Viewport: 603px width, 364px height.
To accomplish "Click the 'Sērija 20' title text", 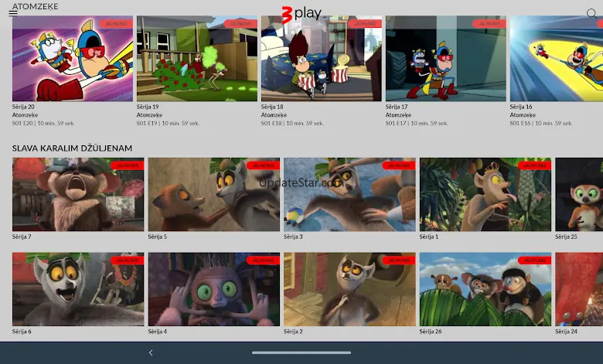I will click(23, 107).
